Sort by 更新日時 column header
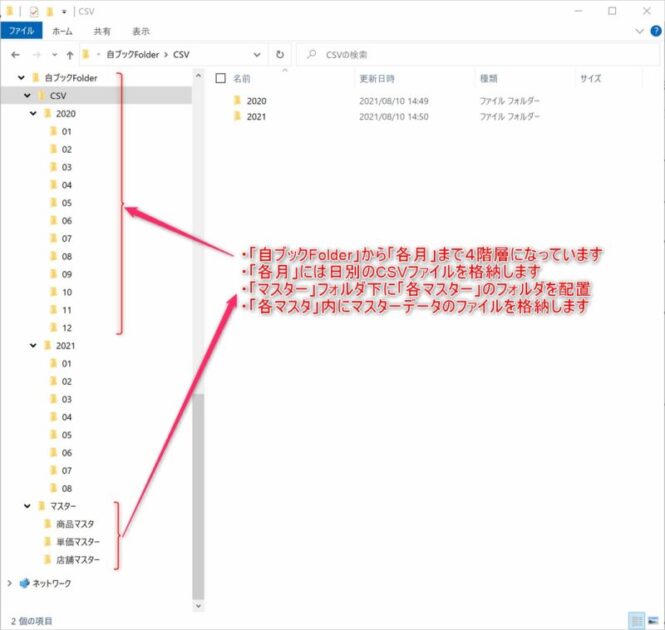 [x=377, y=78]
